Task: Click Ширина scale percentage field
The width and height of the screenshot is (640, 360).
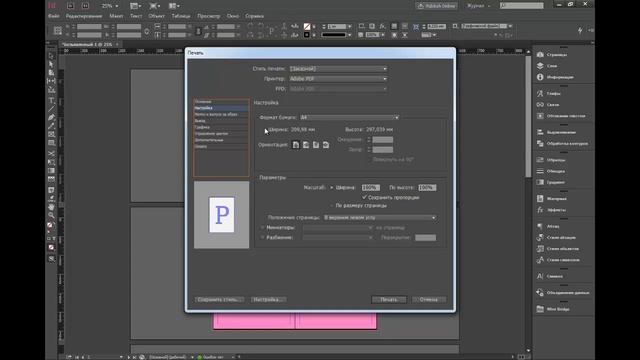Action: 371,188
